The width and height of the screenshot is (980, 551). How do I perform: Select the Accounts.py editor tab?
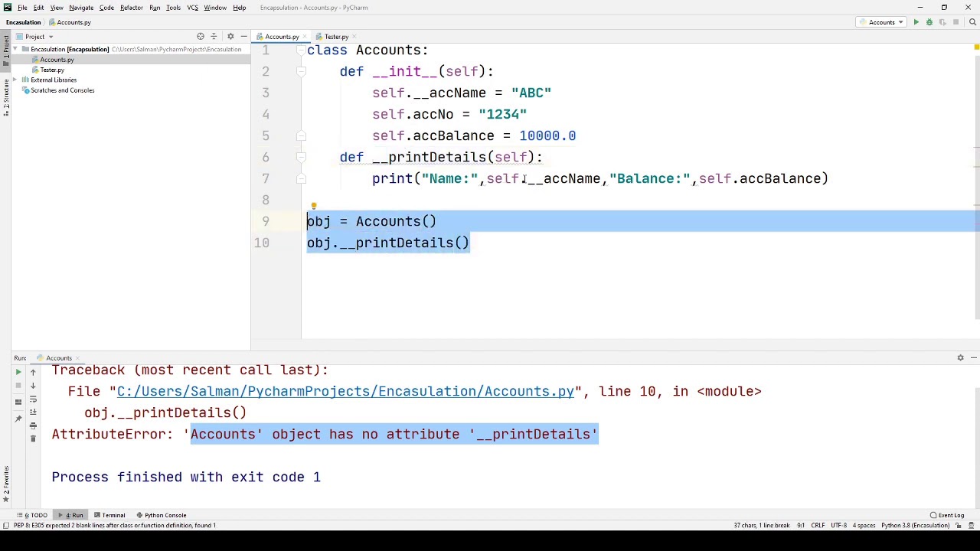coord(282,37)
